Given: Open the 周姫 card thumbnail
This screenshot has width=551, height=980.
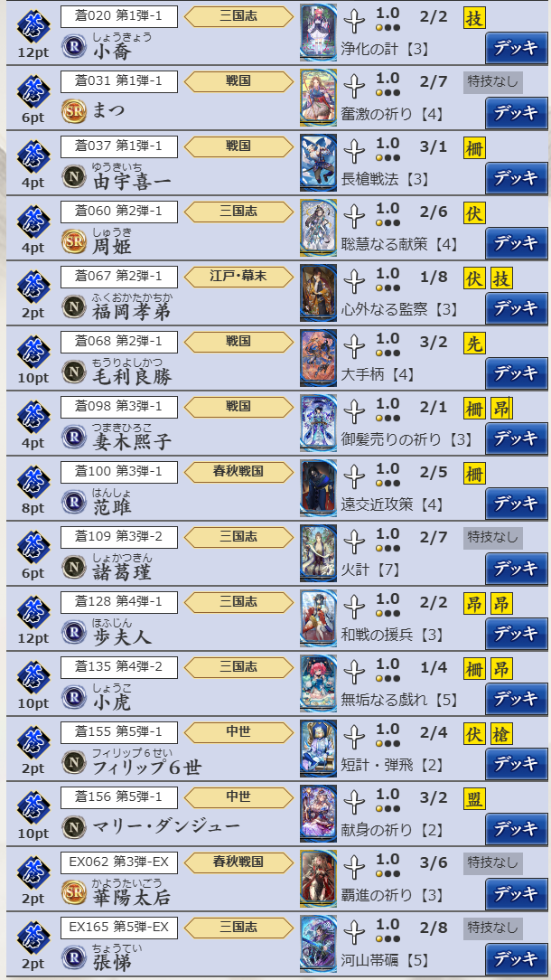Looking at the screenshot, I should pyautogui.click(x=318, y=227).
